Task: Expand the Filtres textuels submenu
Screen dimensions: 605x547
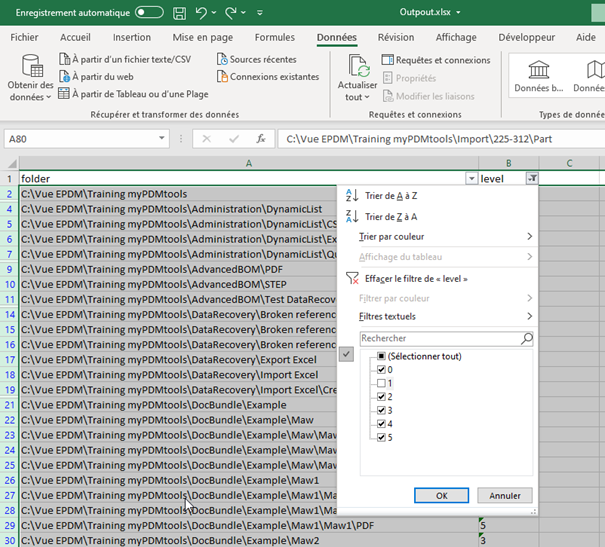Action: (387, 316)
